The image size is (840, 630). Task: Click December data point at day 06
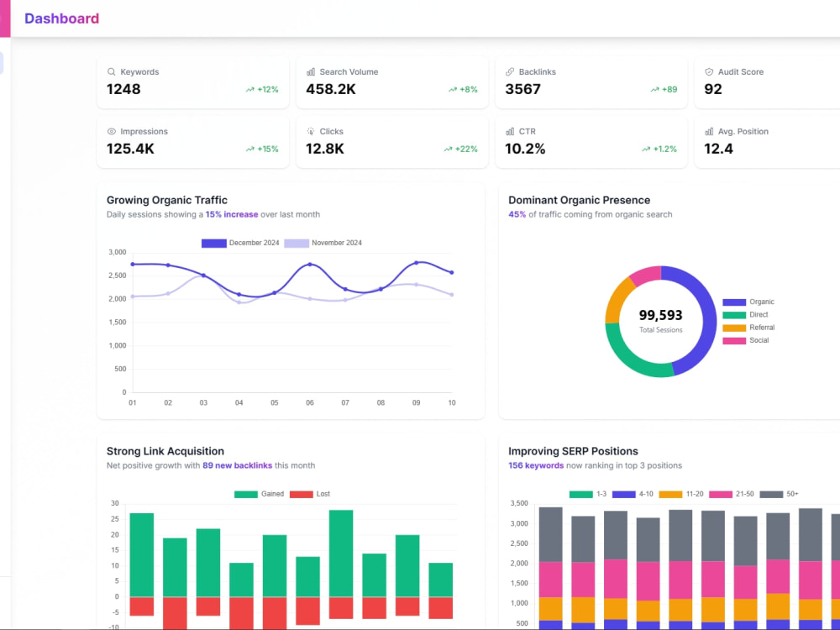click(x=310, y=264)
